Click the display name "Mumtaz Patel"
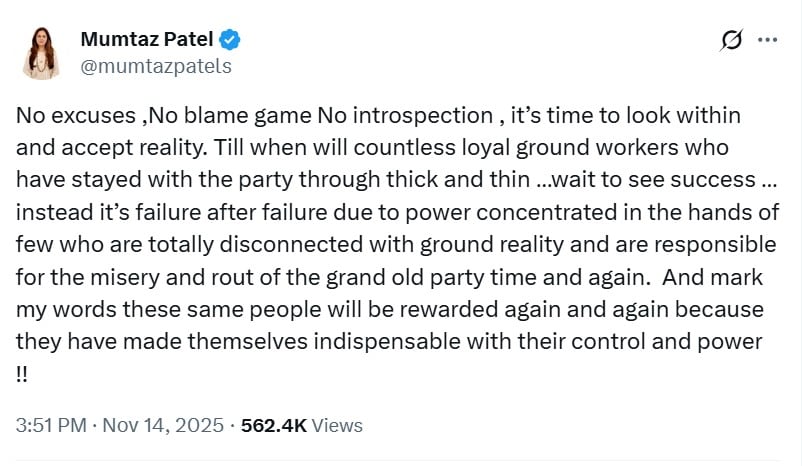The image size is (802, 466). pyautogui.click(x=146, y=41)
